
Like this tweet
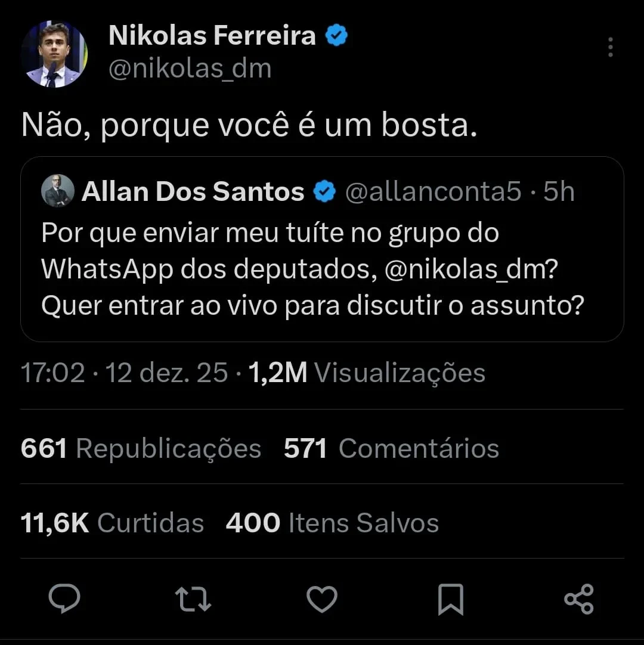click(x=322, y=600)
